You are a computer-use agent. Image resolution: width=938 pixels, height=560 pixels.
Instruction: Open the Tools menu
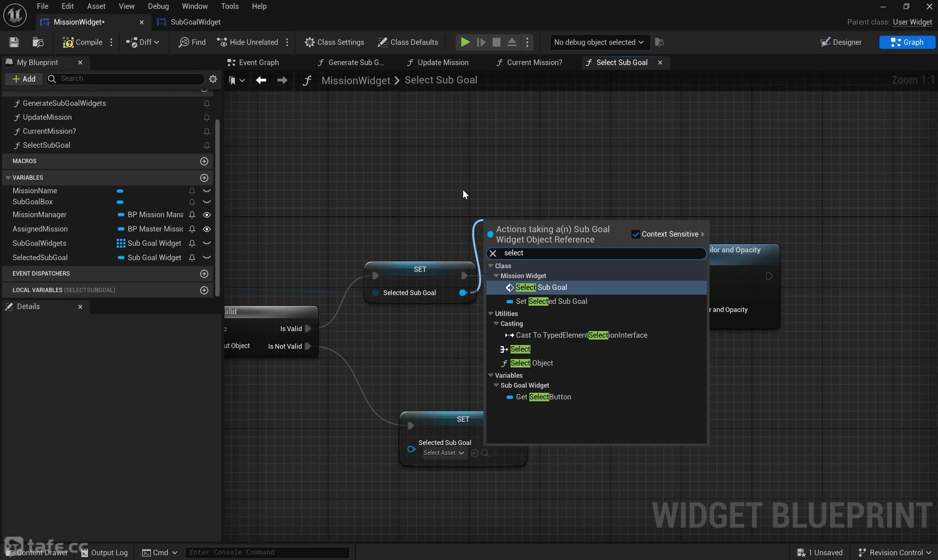click(230, 6)
